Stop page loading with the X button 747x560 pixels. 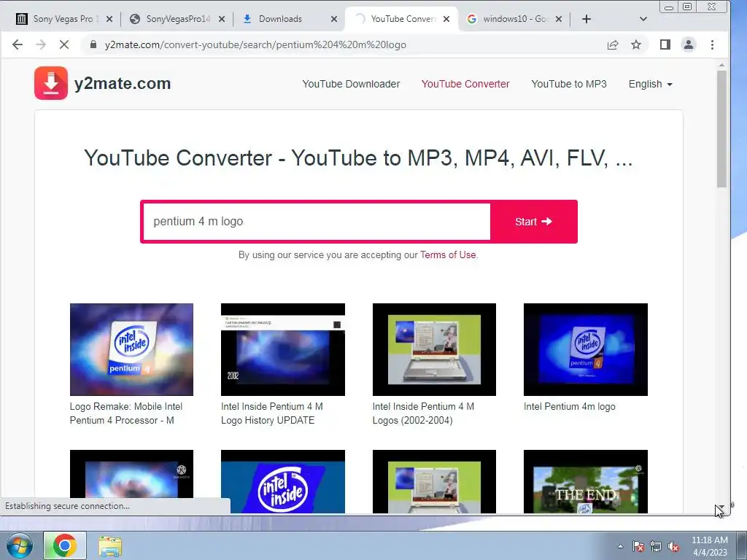coord(64,44)
